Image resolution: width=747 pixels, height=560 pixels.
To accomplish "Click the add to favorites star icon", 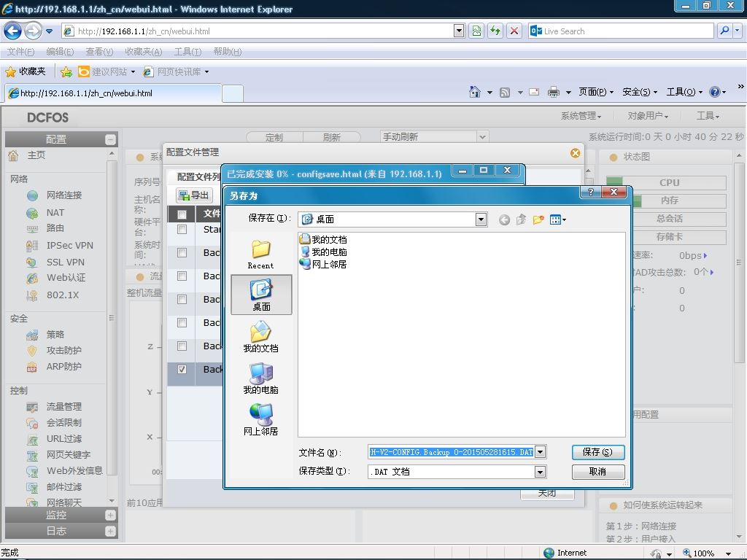I will click(66, 72).
